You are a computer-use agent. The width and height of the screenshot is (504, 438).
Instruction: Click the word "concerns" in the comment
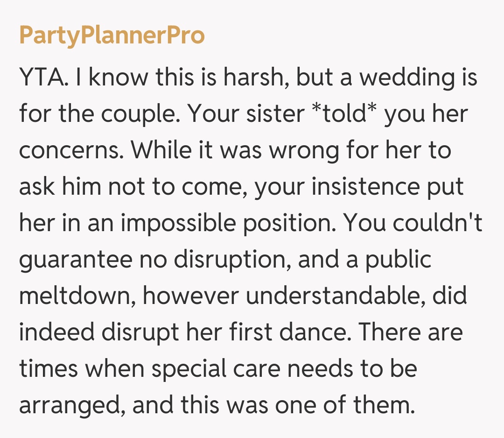tap(70, 151)
